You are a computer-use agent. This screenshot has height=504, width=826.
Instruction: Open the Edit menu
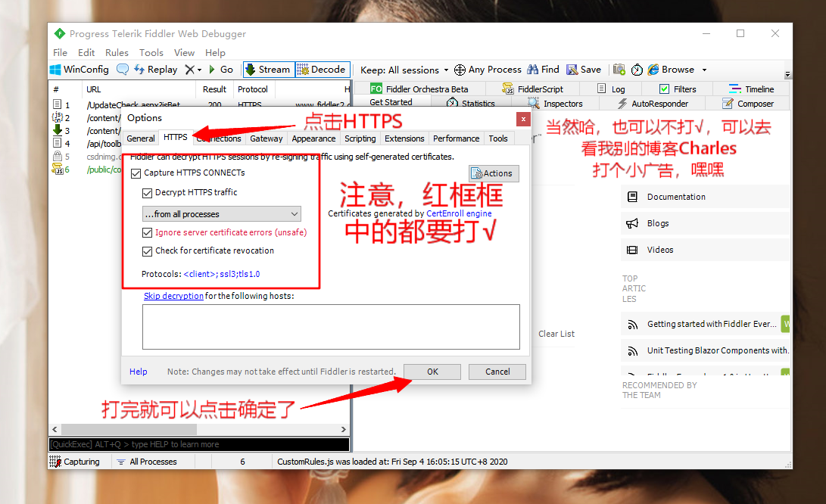pyautogui.click(x=86, y=53)
